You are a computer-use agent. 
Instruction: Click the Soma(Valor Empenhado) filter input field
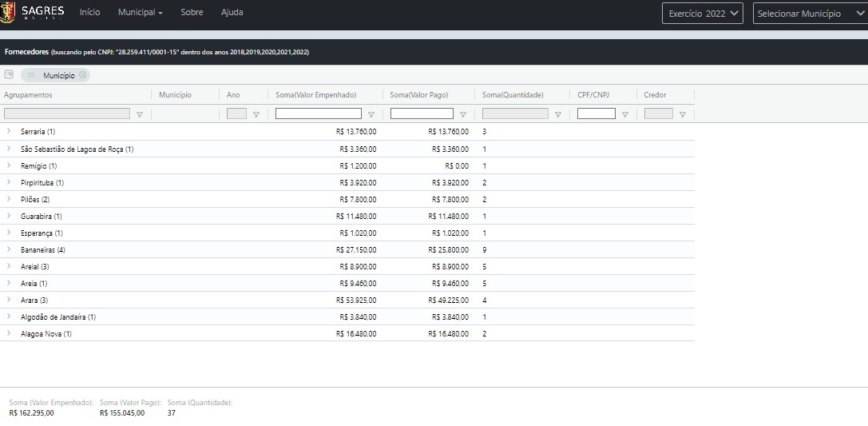[x=318, y=114]
